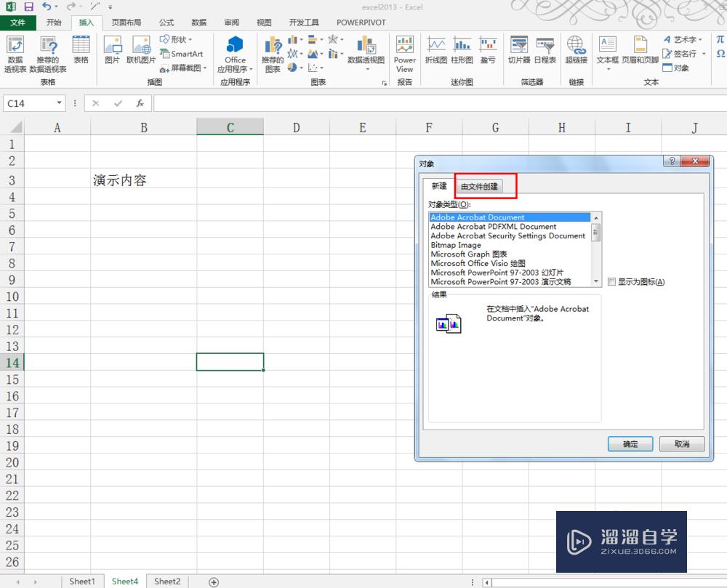This screenshot has height=588, width=727.
Task: Open the 数据 (Data) ribbon tab
Action: [198, 23]
